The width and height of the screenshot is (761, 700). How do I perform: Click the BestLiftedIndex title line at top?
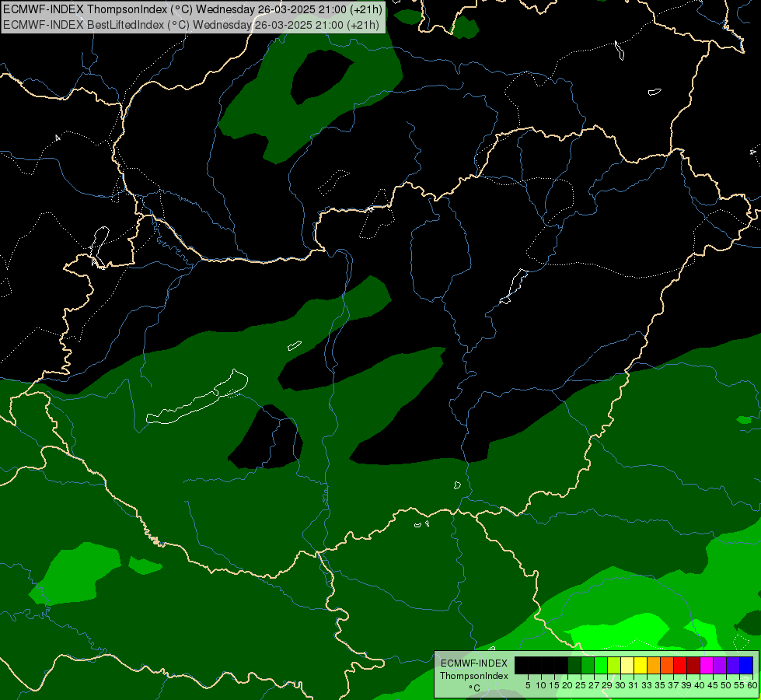coord(191,24)
